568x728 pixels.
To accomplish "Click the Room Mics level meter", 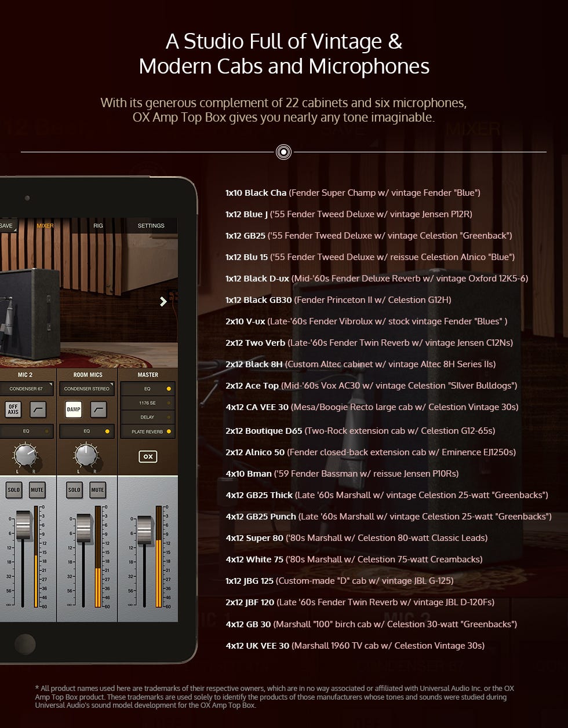I will (x=97, y=556).
